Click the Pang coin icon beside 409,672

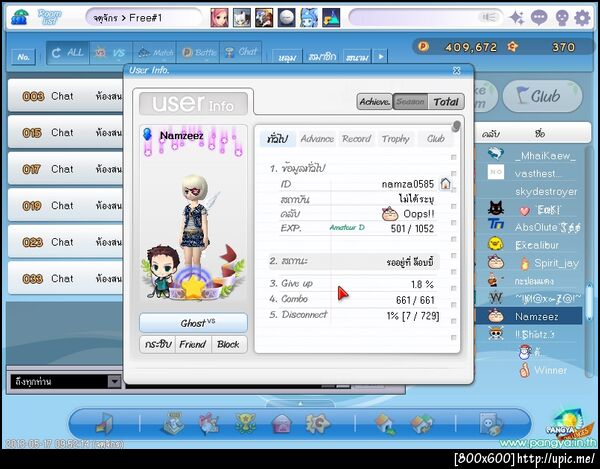[423, 47]
